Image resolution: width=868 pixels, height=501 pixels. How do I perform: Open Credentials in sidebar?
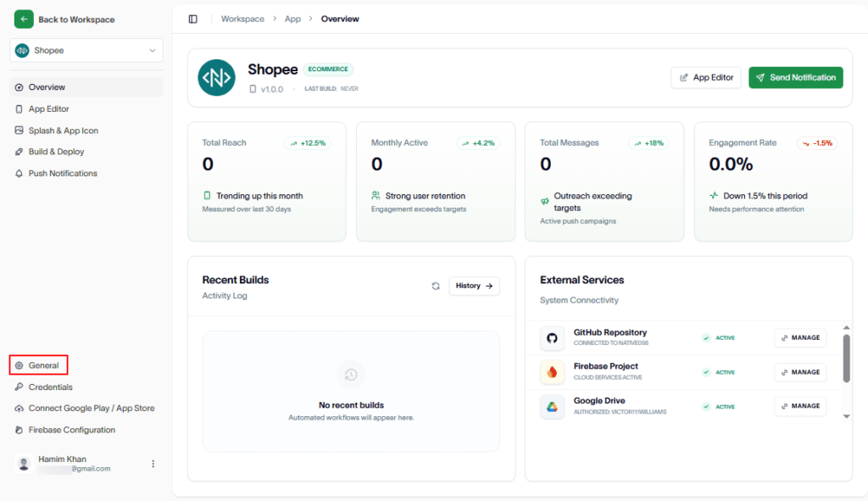click(x=86, y=387)
